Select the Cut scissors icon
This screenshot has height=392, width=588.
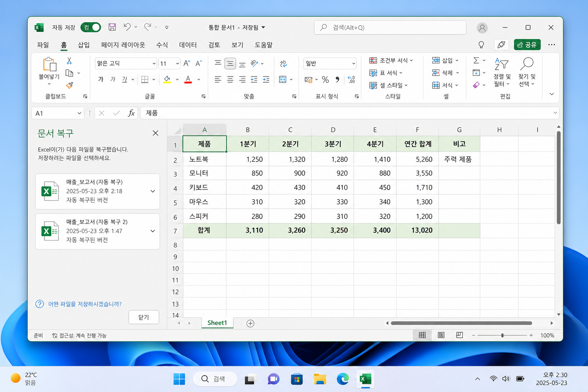pos(69,61)
